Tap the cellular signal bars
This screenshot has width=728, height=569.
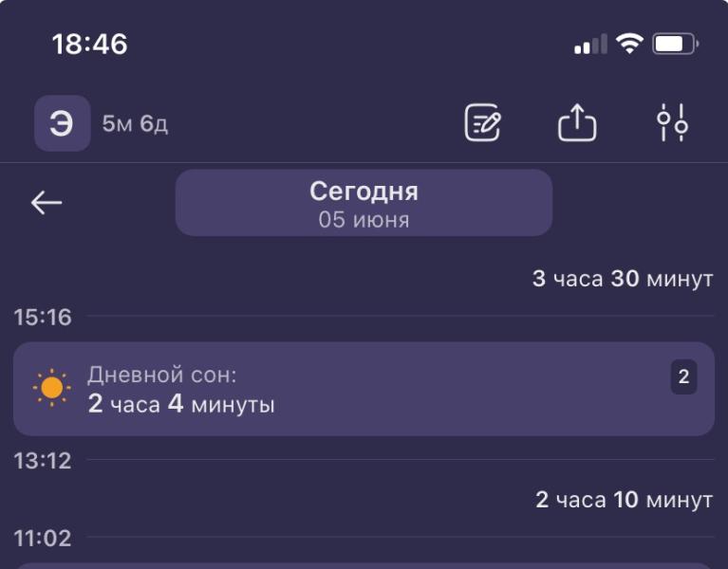tap(590, 44)
